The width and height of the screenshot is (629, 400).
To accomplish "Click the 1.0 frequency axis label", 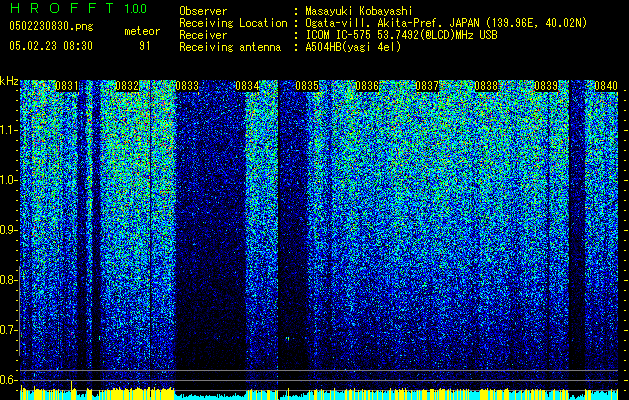I will 8,180.
